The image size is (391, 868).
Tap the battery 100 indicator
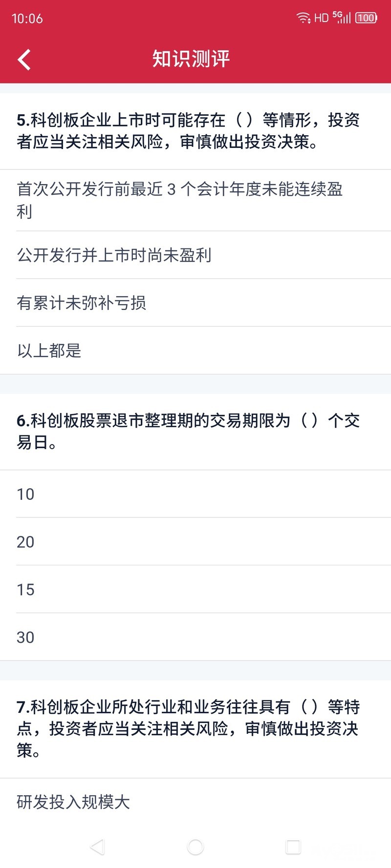click(x=366, y=18)
